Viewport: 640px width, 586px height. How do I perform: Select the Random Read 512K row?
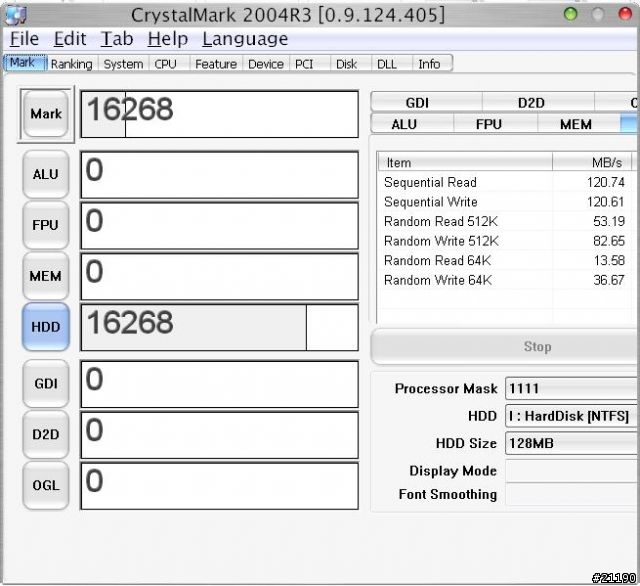pyautogui.click(x=505, y=221)
